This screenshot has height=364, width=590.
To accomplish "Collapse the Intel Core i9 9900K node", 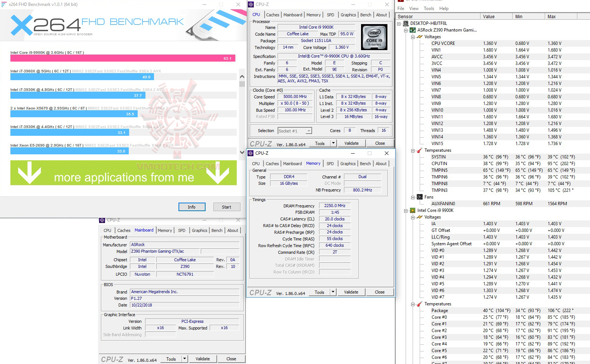I will coord(406,210).
